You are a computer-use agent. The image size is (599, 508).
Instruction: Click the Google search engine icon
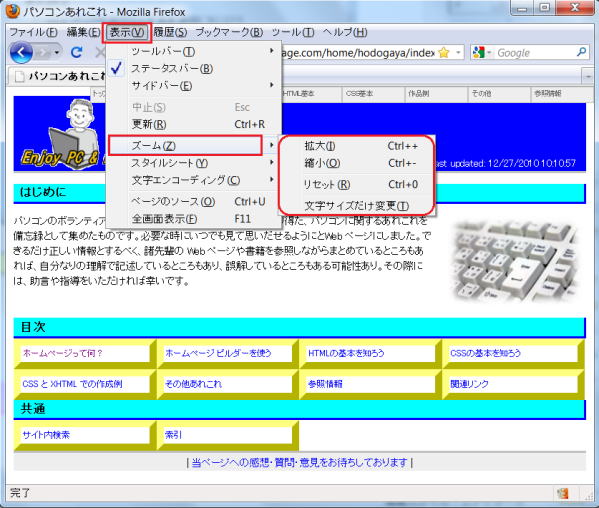[x=478, y=52]
